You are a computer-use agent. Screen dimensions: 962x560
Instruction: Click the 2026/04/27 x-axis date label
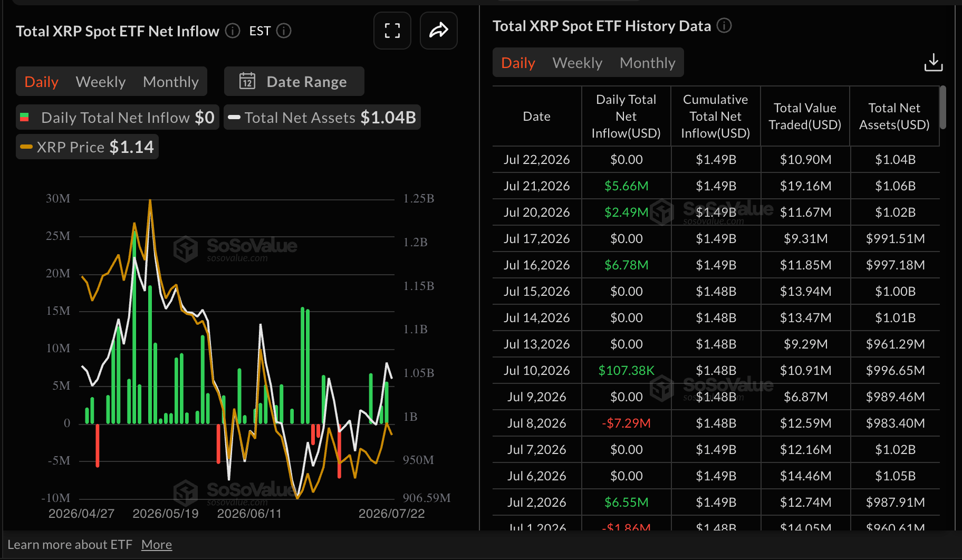point(81,514)
